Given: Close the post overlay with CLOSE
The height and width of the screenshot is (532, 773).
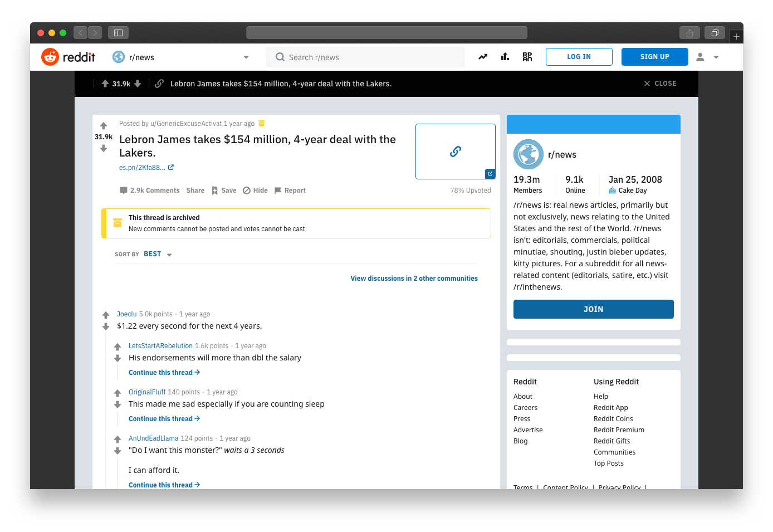Looking at the screenshot, I should point(660,84).
